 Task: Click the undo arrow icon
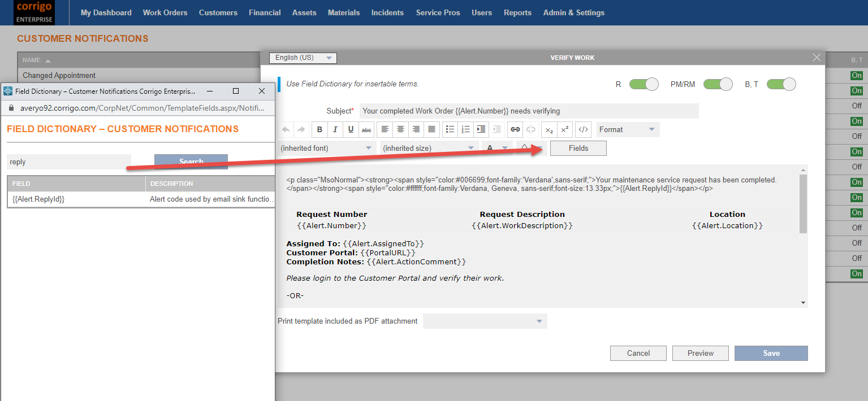coord(286,129)
